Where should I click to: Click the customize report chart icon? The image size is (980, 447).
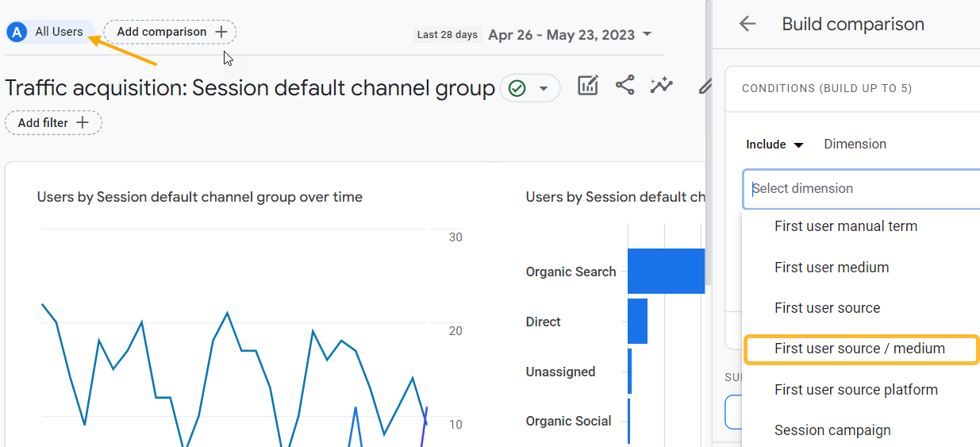click(x=587, y=86)
